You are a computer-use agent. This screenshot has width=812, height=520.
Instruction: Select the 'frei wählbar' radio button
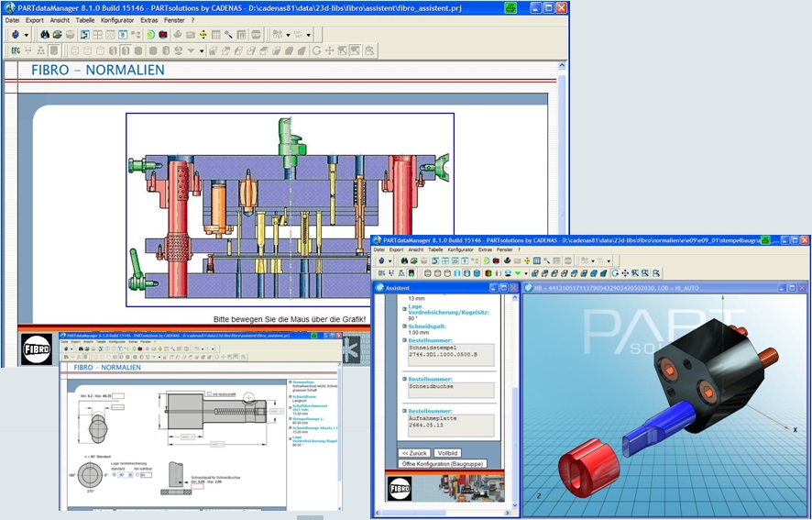[137, 474]
